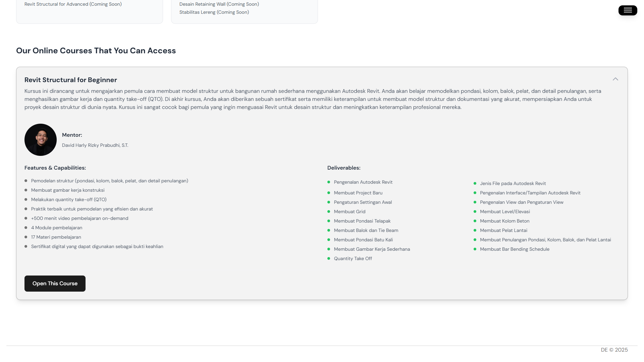The width and height of the screenshot is (644, 362).
Task: Click the Our Online Courses section heading
Action: [96, 51]
